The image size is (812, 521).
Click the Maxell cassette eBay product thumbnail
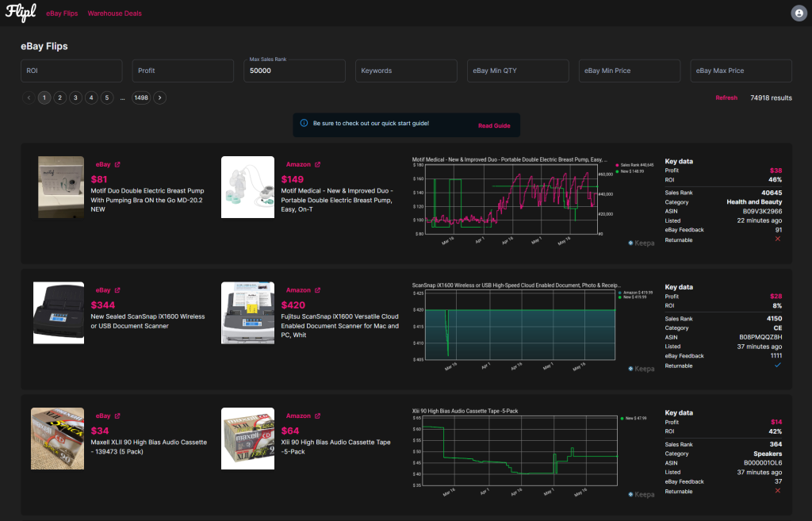[x=57, y=439]
